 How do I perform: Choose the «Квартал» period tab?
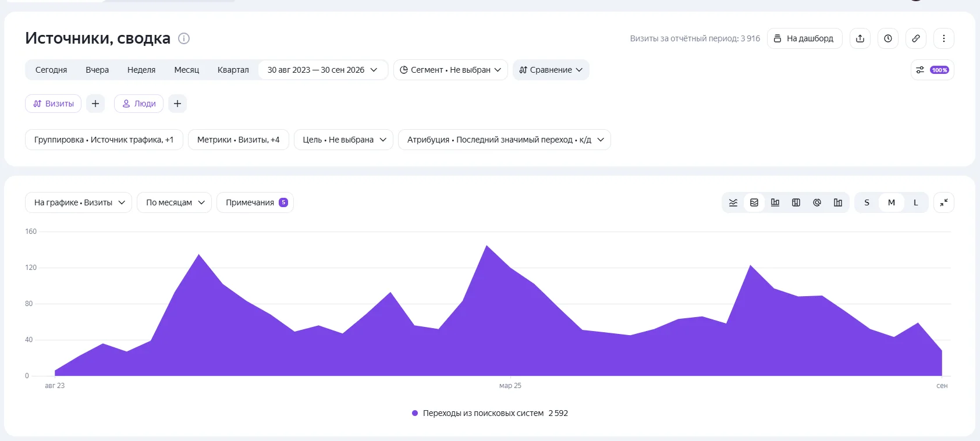click(233, 70)
